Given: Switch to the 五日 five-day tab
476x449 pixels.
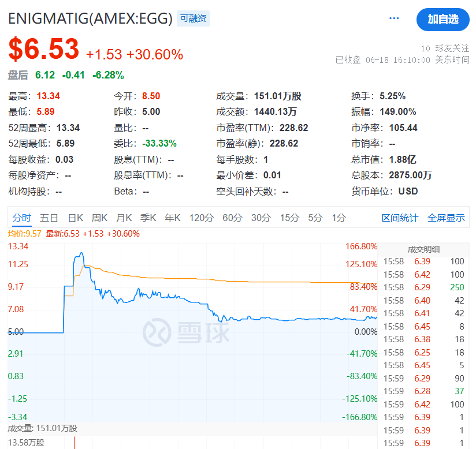Looking at the screenshot, I should coord(49,218).
